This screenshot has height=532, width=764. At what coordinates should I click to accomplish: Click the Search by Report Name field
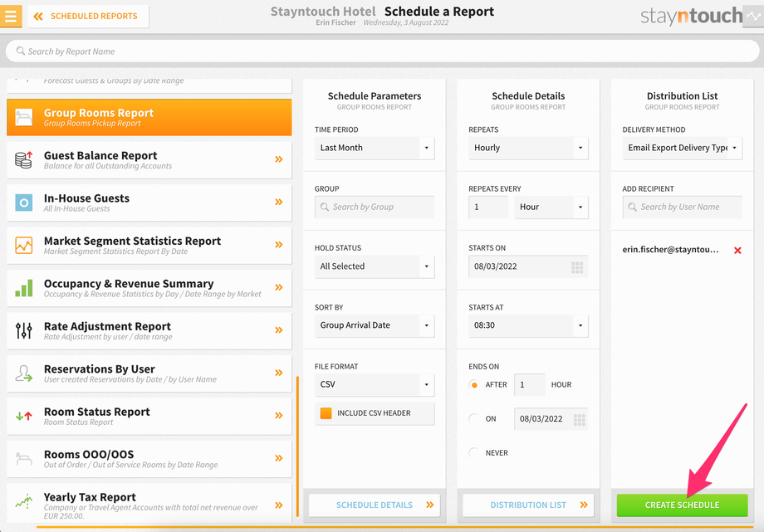[x=382, y=51]
